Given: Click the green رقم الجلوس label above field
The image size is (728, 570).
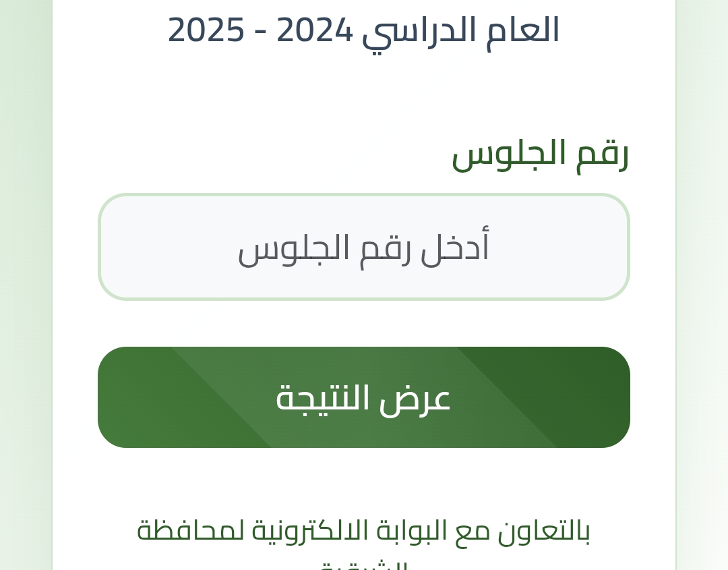Looking at the screenshot, I should coord(540,154).
